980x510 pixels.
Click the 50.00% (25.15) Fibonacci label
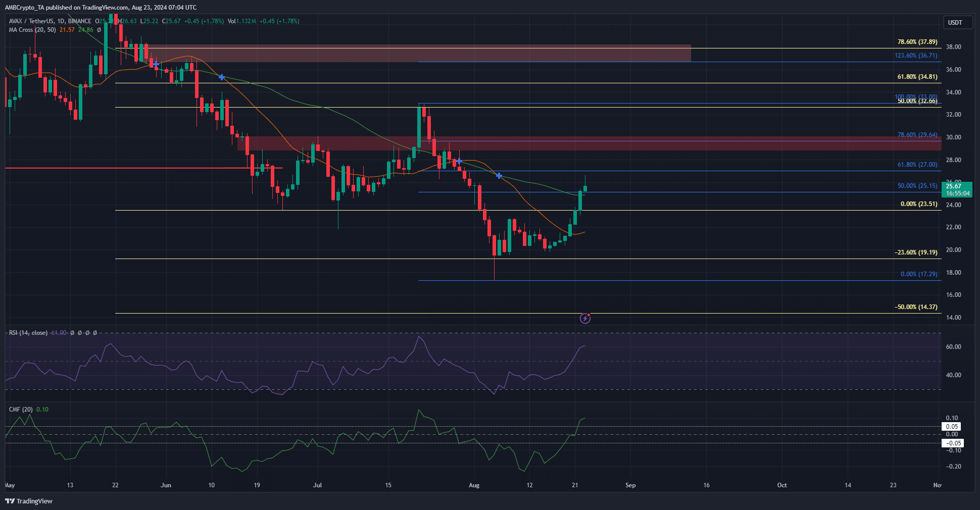(x=917, y=186)
